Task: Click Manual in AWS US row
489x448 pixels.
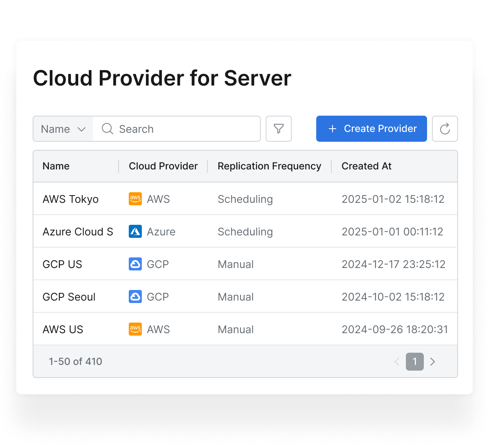Action: coord(236,329)
